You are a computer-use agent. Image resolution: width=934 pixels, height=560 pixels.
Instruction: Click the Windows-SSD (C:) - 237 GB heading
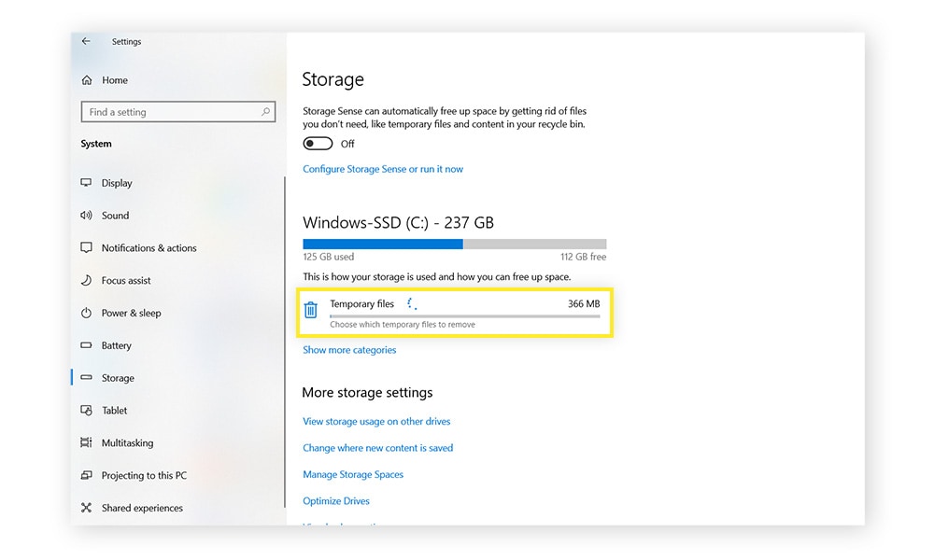click(398, 222)
